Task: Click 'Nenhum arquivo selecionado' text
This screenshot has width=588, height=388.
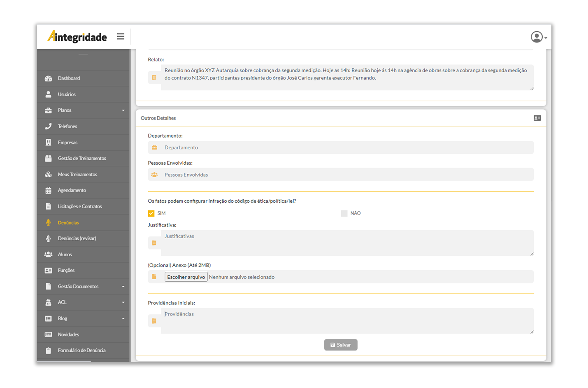Action: (x=242, y=277)
